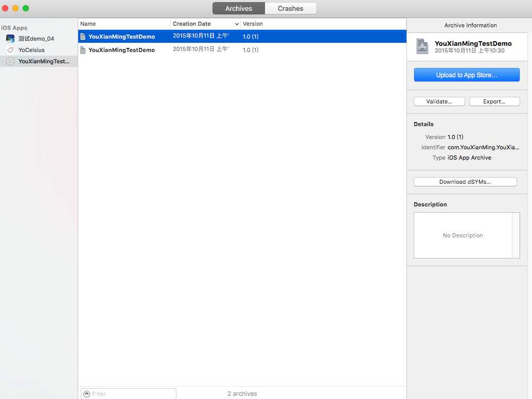Viewport: 532px width, 399px height.
Task: Toggle Creation Date sort order arrow
Action: click(x=237, y=24)
